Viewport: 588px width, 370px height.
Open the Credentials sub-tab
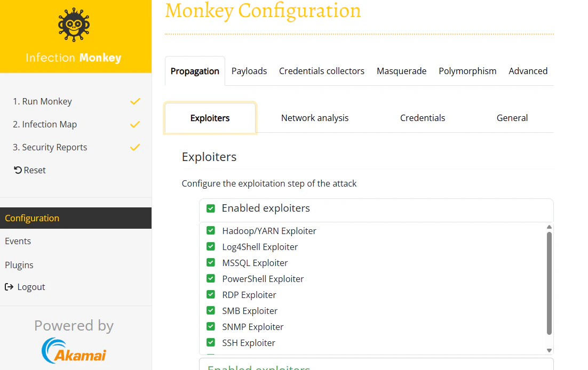[422, 118]
